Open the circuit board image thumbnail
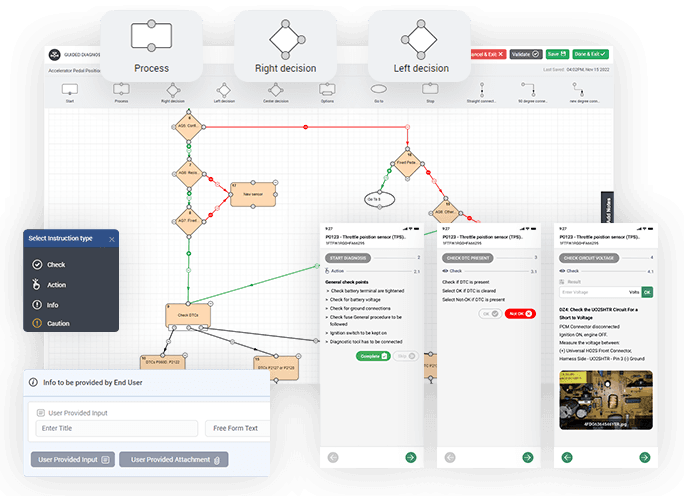Viewport: 684px width, 496px height. [x=606, y=400]
